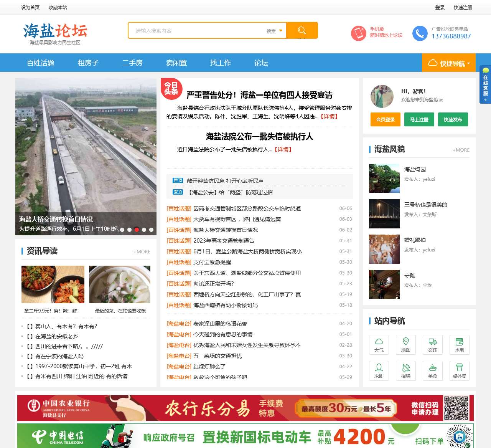
Task: Go to the 二手房 navigation tab
Action: pos(132,63)
